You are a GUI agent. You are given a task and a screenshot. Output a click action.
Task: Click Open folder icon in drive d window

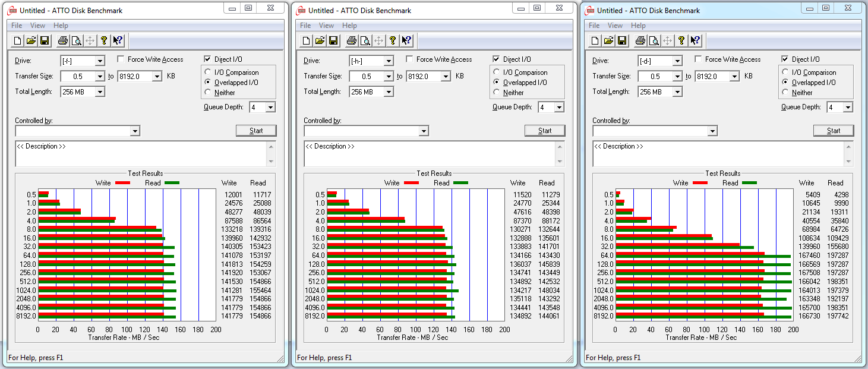click(608, 40)
